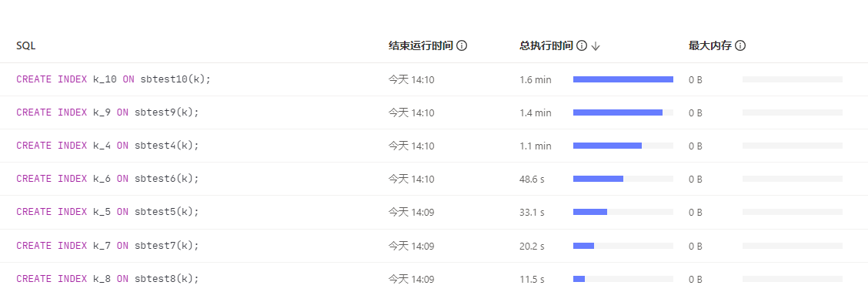Viewport: 868px width, 292px height.
Task: Click 今天 14:10 end time in k_10 row
Action: (x=412, y=80)
